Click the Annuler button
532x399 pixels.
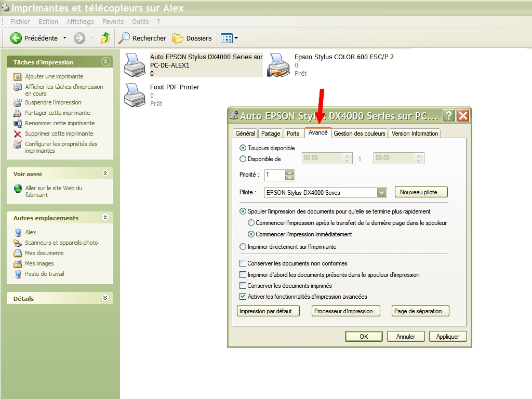(x=406, y=337)
